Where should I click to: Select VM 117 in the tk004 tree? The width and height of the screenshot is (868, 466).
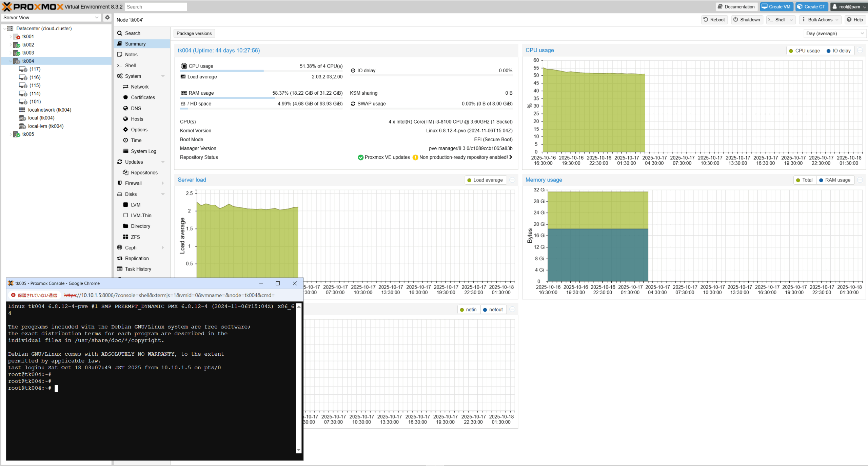click(35, 69)
